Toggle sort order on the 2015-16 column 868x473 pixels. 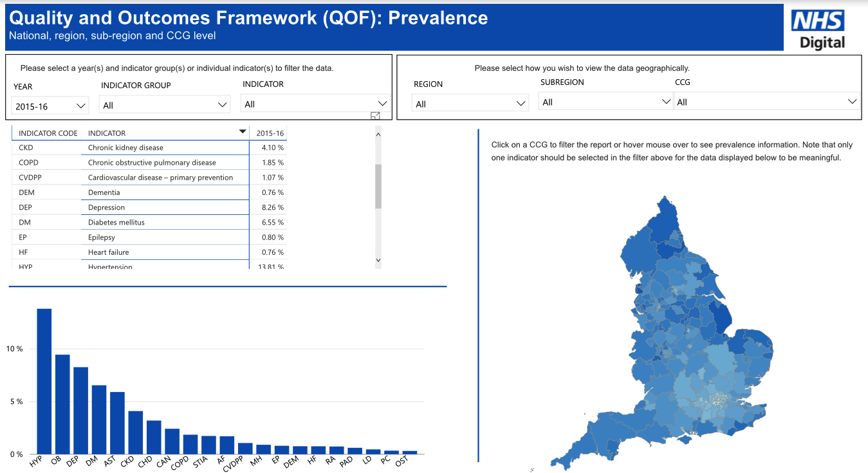270,131
